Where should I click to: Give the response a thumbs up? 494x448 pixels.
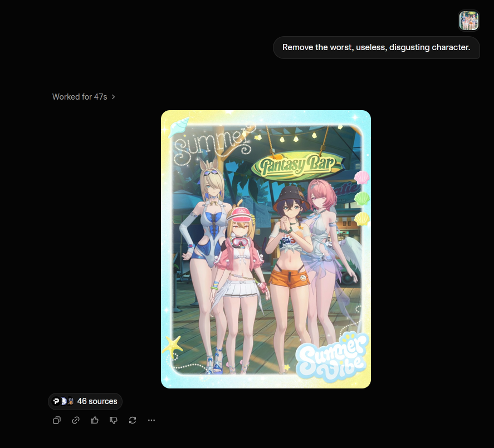click(x=95, y=420)
